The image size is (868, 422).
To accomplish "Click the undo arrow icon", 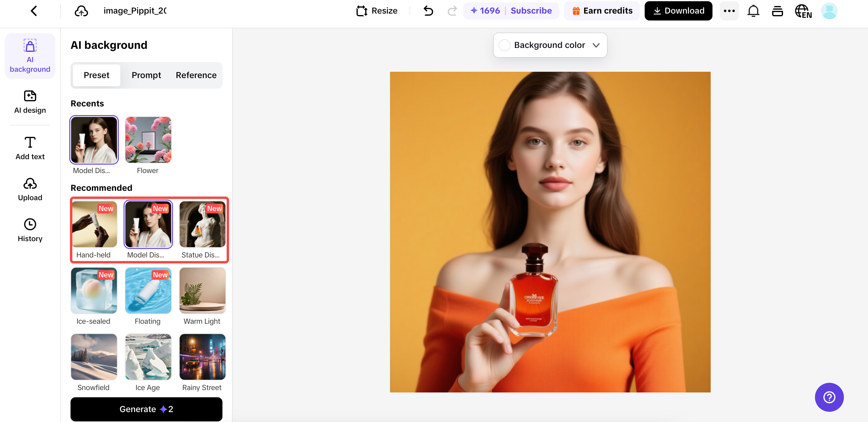I will (428, 11).
